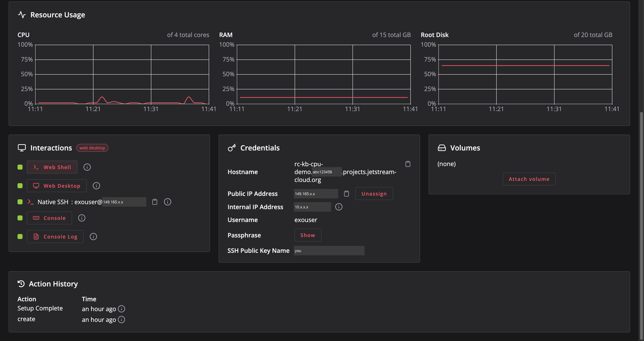The width and height of the screenshot is (644, 341).
Task: Click the Root Disk usage chart
Action: coord(525,74)
